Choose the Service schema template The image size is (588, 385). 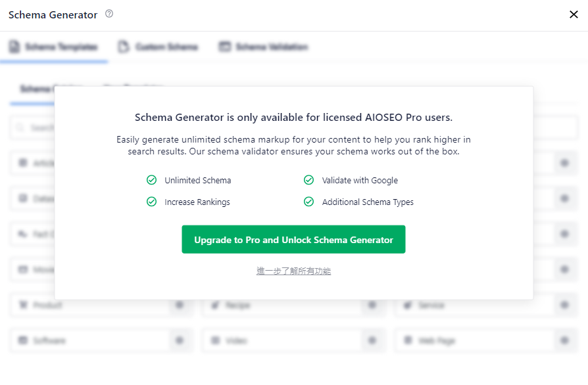(x=475, y=305)
